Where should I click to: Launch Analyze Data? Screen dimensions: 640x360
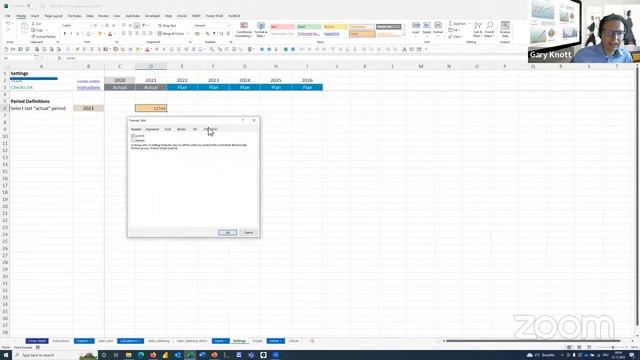coord(505,30)
